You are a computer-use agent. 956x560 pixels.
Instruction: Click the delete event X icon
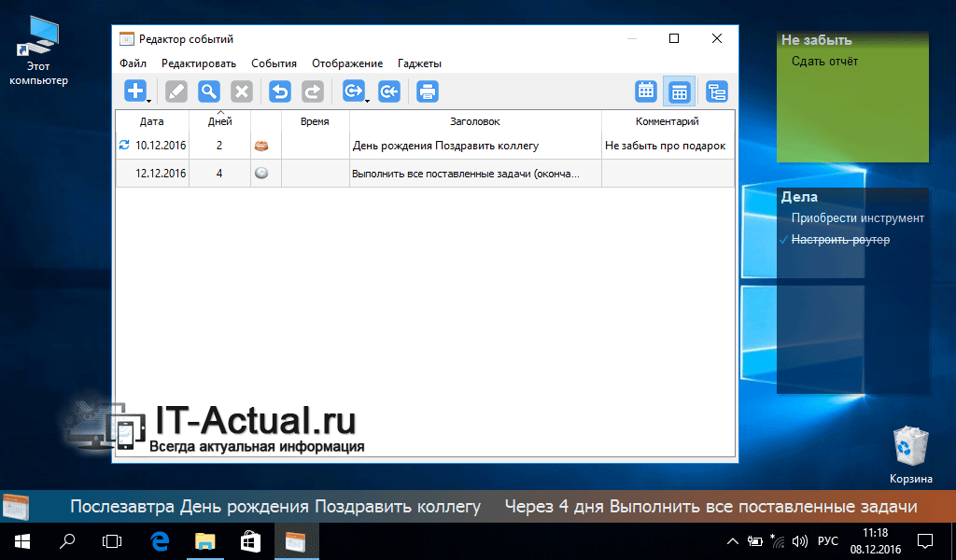coord(242,91)
